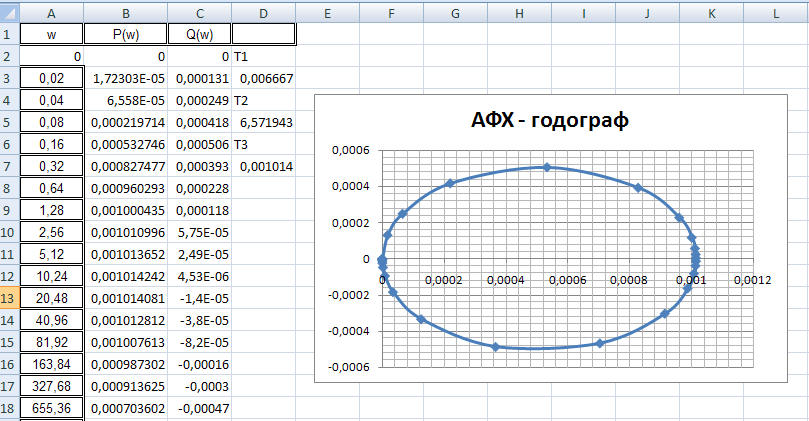This screenshot has height=421, width=809.
Task: Click chart title АФХ - годограф
Action: [x=549, y=120]
